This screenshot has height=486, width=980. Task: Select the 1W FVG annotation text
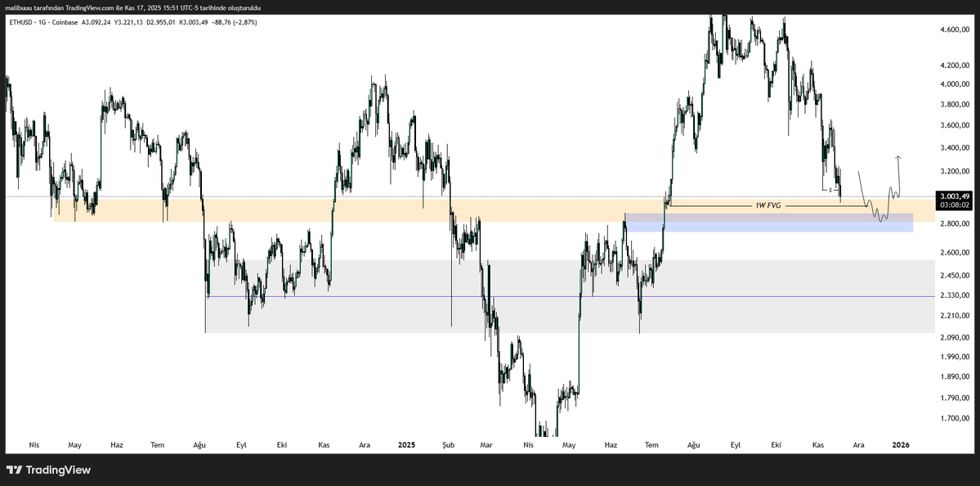[x=768, y=205]
